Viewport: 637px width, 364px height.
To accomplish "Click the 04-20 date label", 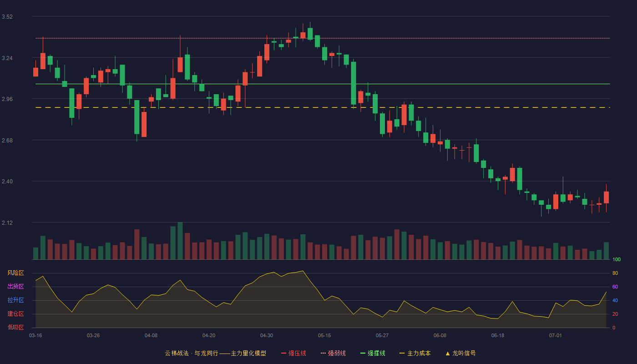I will (x=209, y=335).
